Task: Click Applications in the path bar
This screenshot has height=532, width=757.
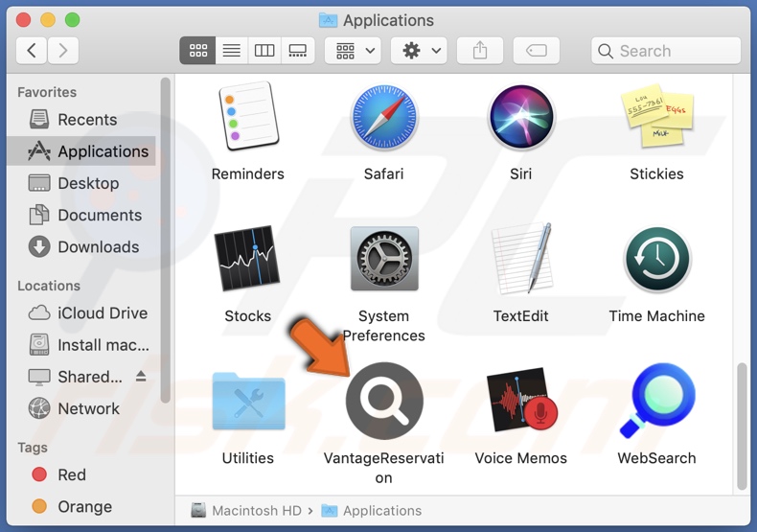Action: [x=371, y=510]
